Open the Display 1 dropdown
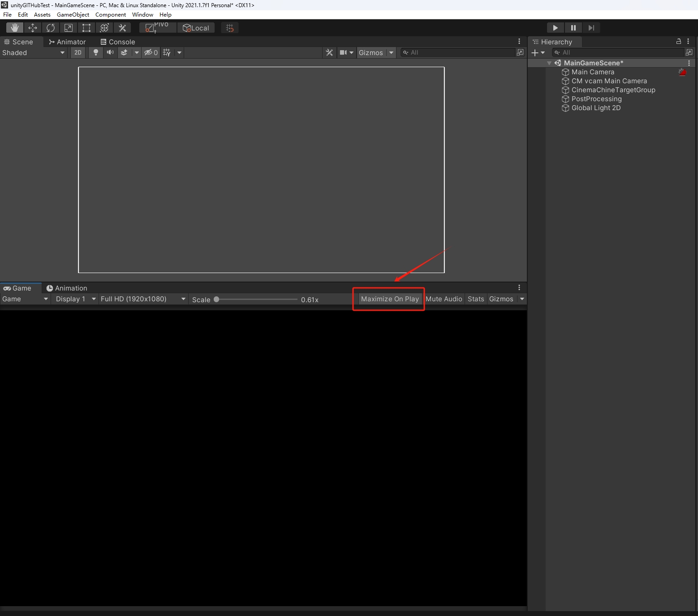The width and height of the screenshot is (698, 616). (75, 299)
